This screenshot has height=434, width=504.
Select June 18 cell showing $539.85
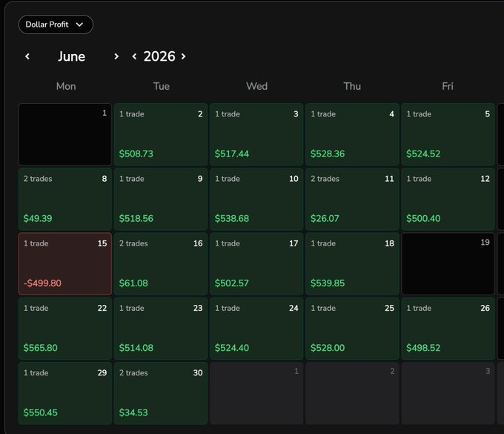(x=352, y=264)
